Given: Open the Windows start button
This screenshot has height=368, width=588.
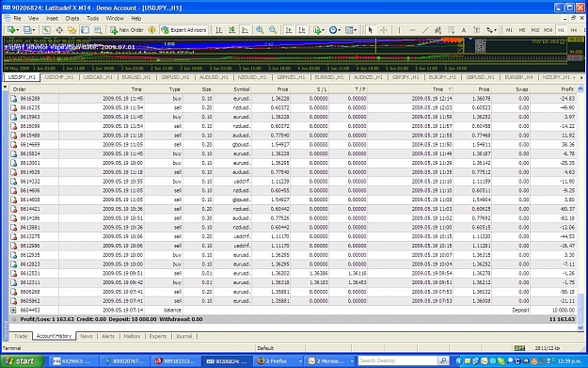Looking at the screenshot, I should [x=23, y=361].
